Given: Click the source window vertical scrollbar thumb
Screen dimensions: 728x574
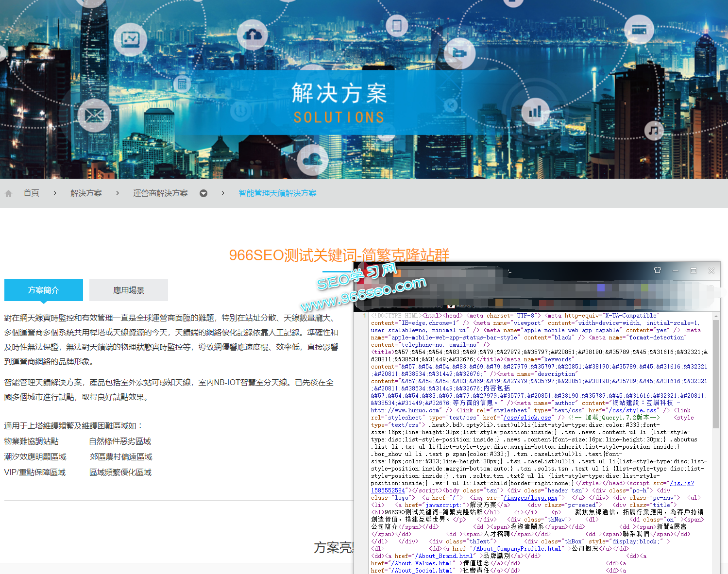Looking at the screenshot, I should 716,374.
